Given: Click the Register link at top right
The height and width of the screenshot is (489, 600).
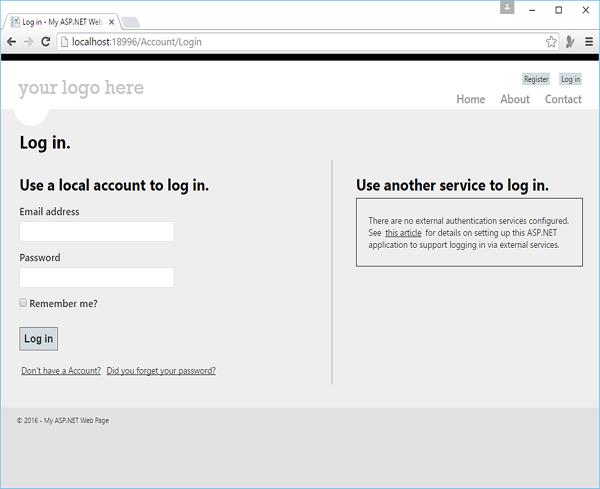Looking at the screenshot, I should 536,79.
